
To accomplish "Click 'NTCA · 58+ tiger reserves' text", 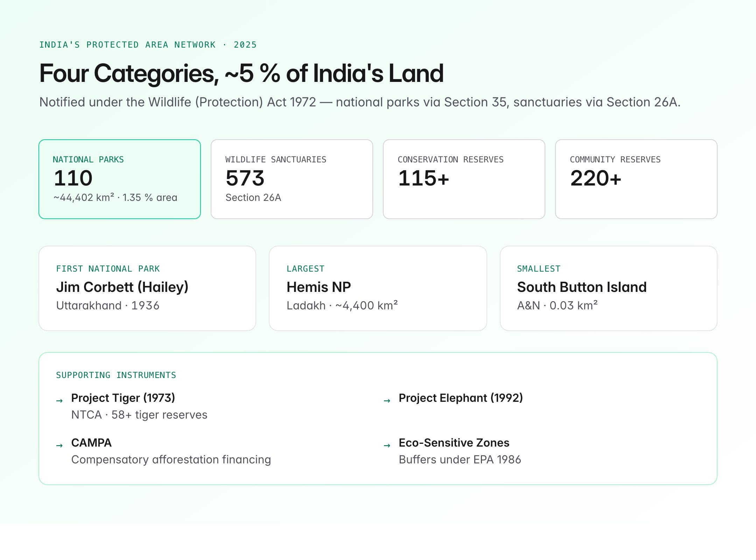I will pyautogui.click(x=139, y=415).
